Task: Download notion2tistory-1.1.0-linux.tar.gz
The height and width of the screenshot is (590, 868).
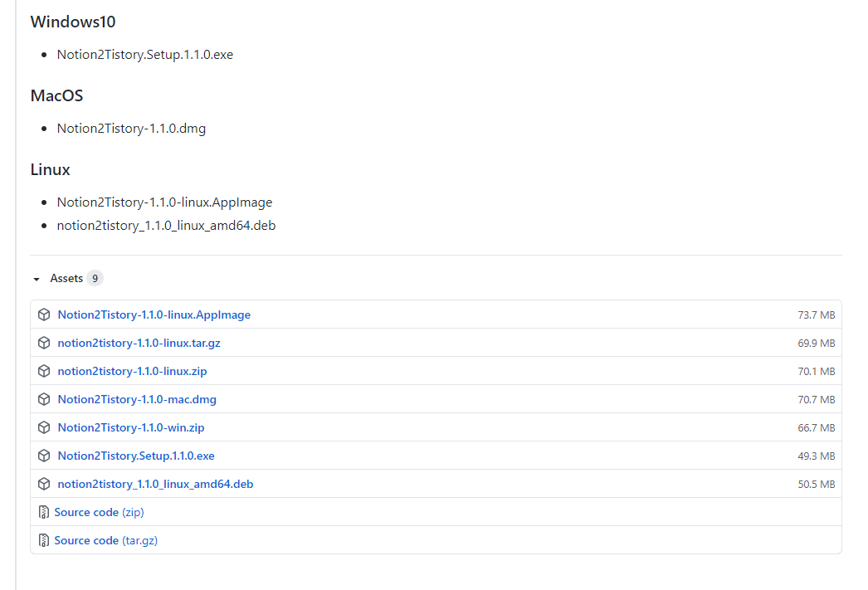Action: (139, 344)
